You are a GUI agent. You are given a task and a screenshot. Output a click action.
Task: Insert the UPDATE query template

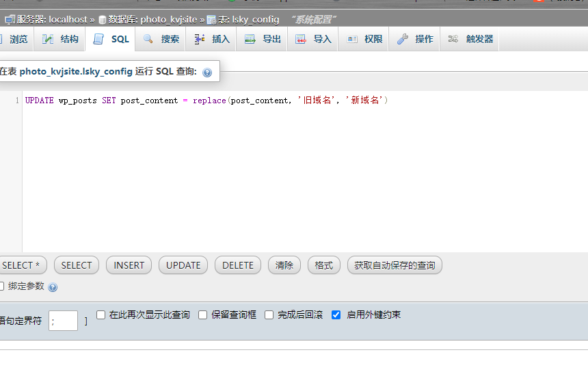click(183, 265)
